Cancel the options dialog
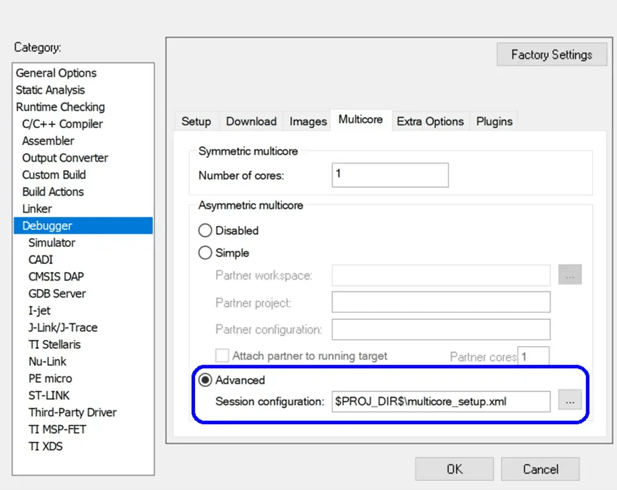The height and width of the screenshot is (490, 617). point(540,469)
